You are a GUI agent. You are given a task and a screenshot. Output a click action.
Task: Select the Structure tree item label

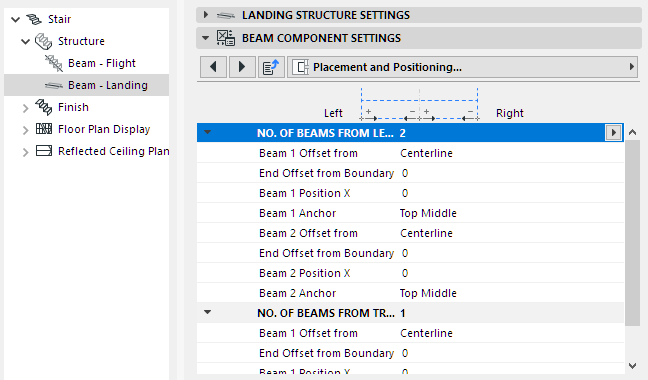point(81,41)
